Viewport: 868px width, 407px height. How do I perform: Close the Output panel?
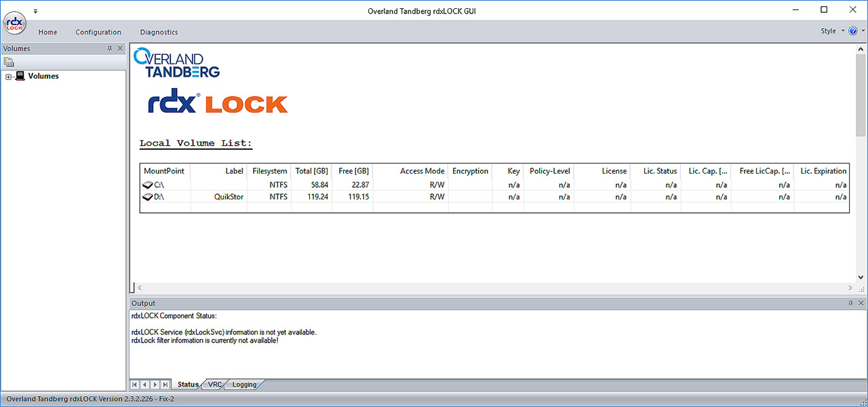[x=861, y=303]
